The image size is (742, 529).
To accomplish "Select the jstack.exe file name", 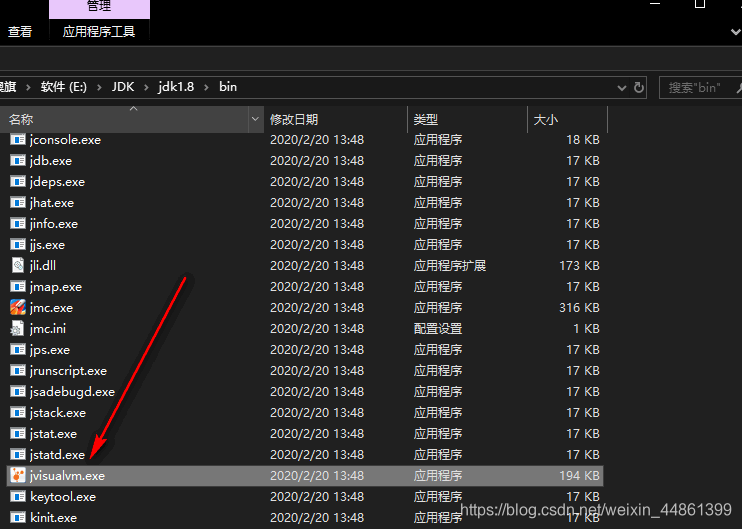I will (58, 413).
